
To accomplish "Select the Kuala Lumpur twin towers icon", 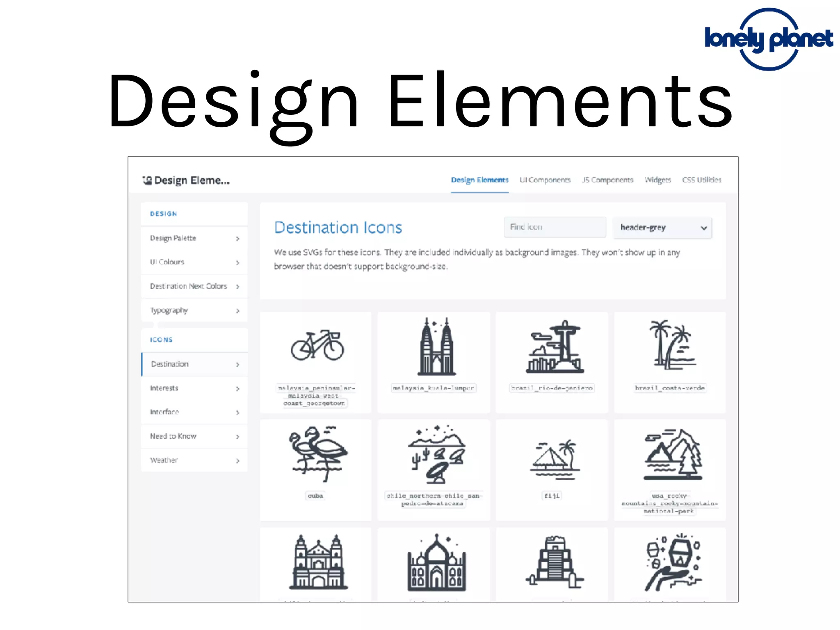I will coord(436,347).
